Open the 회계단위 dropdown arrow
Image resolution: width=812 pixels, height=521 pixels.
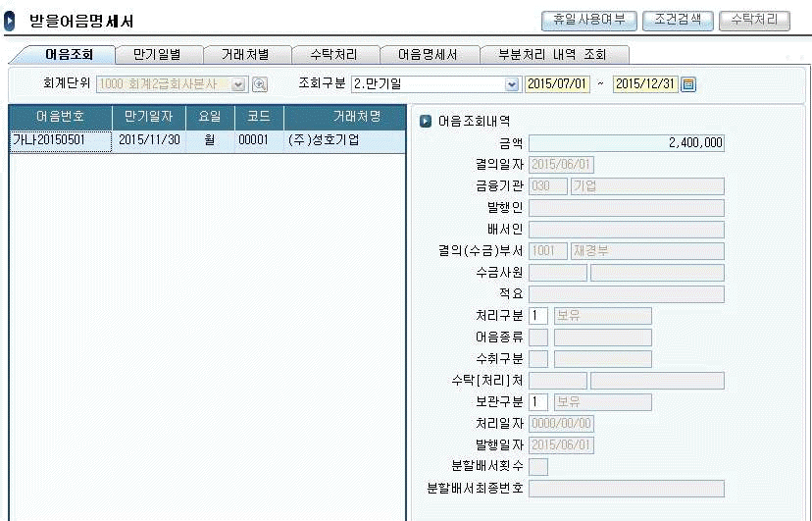click(x=238, y=84)
